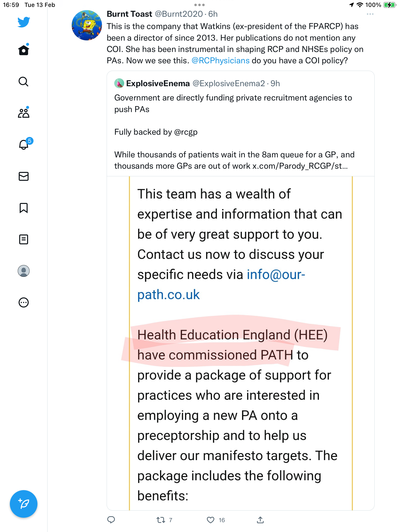Viewport: 399px width, 532px height.
Task: Open the Communities people icon
Action: pos(24,113)
